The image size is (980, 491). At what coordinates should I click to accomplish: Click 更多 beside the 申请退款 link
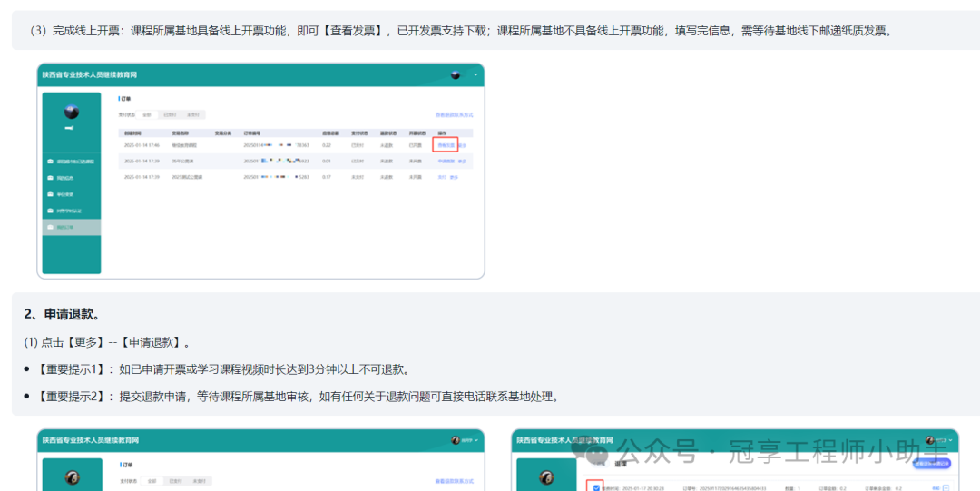point(463,162)
